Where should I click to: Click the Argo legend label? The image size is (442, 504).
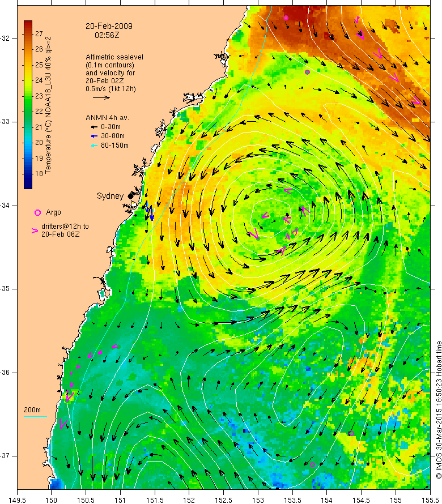[53, 212]
